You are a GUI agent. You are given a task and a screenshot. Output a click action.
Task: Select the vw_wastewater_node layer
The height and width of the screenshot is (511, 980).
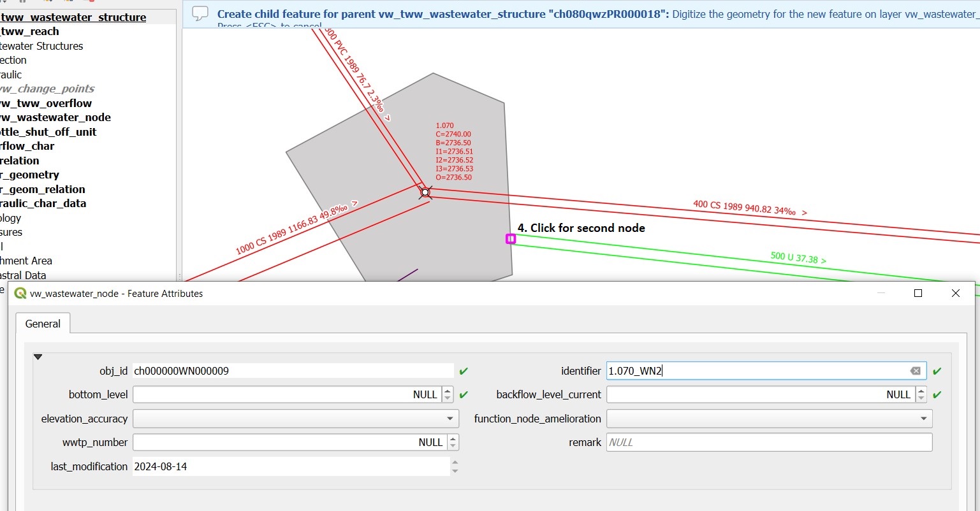pos(55,117)
